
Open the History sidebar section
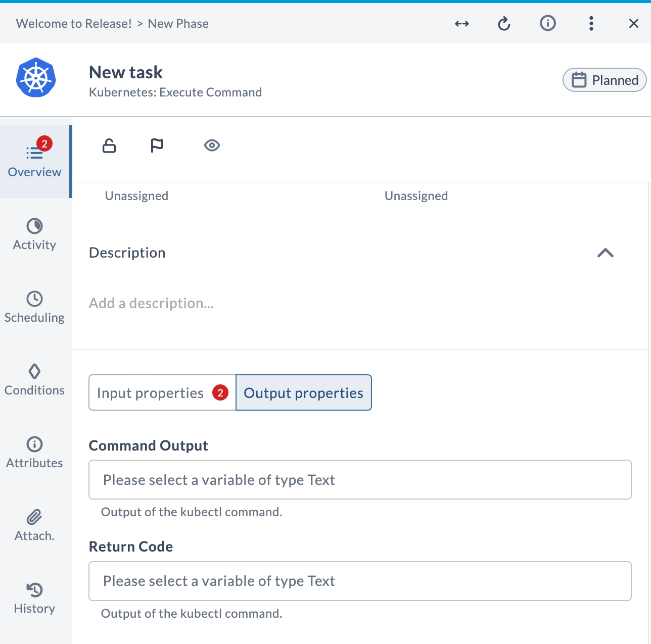pos(34,598)
